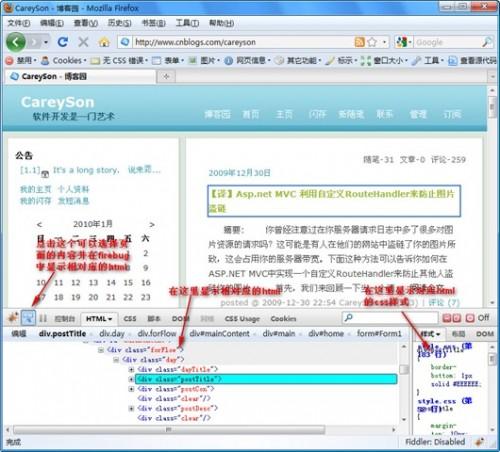Viewport: 500px width, 452px height.
Task: Open the search engine picker dropdown
Action: tap(404, 42)
